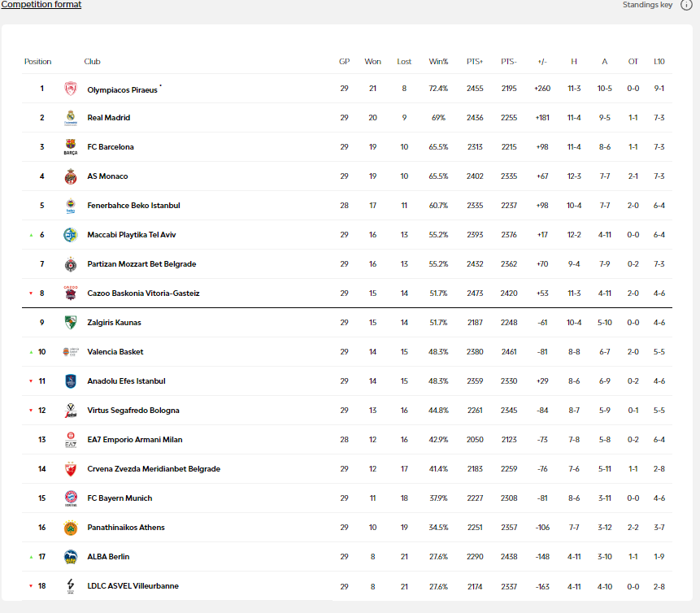Click the Standings key label
Viewport: 700px width, 613px height.
point(647,5)
